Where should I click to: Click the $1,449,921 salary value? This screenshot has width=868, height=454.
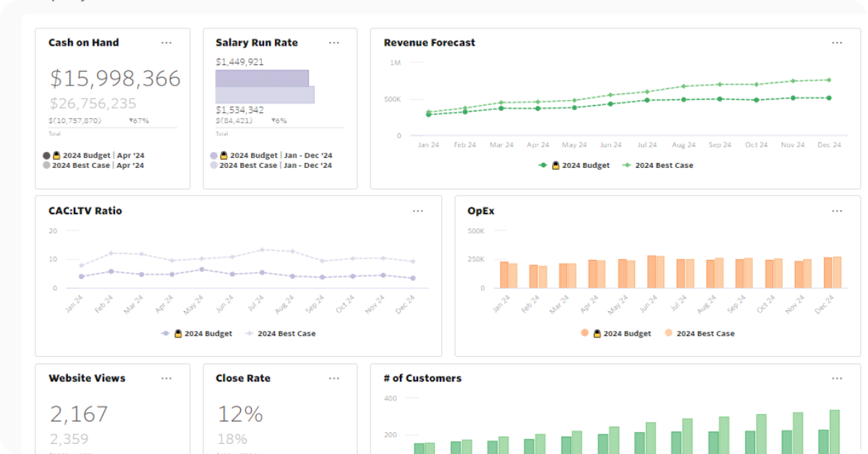click(239, 62)
